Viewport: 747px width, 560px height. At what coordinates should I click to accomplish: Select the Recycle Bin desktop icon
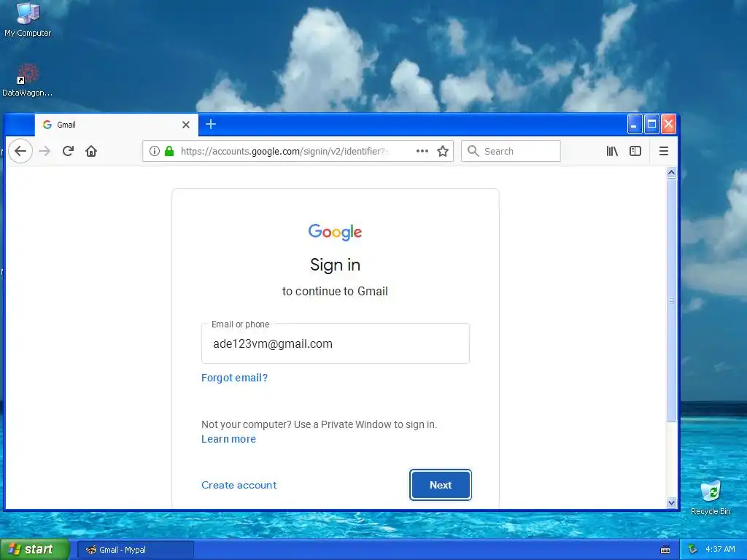(711, 497)
